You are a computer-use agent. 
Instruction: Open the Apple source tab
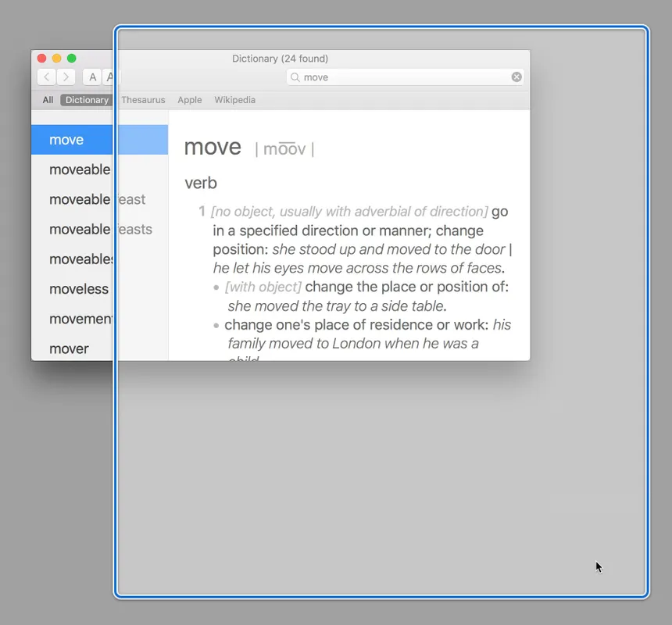(189, 100)
